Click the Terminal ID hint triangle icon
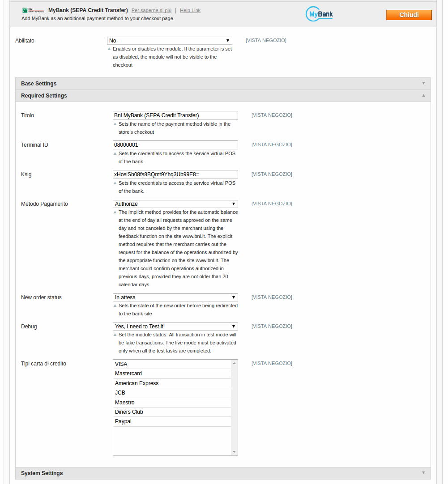This screenshot has height=484, width=448. (115, 154)
